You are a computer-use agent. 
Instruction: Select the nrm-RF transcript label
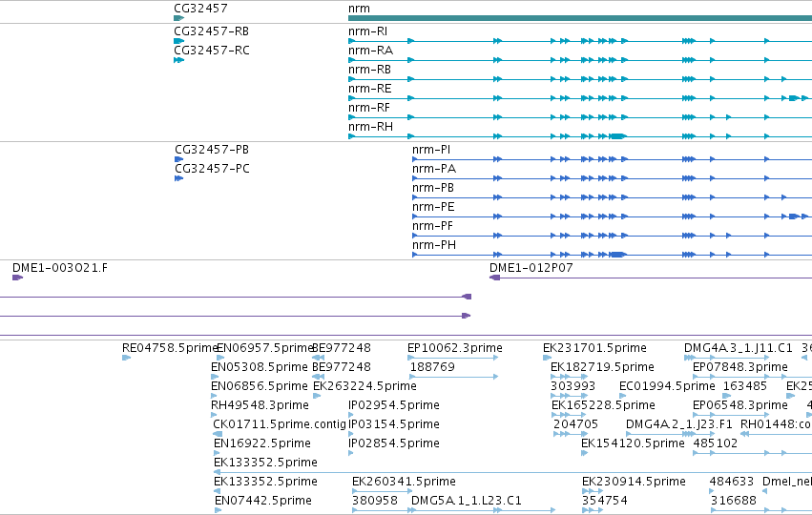click(x=368, y=108)
